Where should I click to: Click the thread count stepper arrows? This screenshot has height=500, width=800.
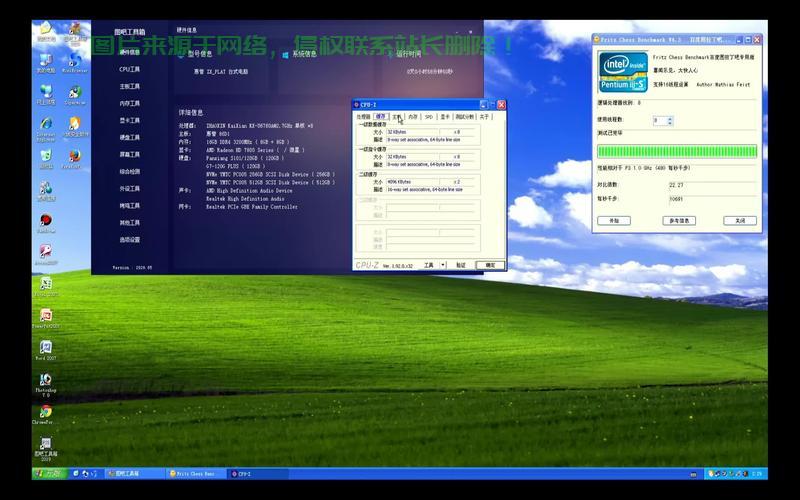pyautogui.click(x=668, y=120)
